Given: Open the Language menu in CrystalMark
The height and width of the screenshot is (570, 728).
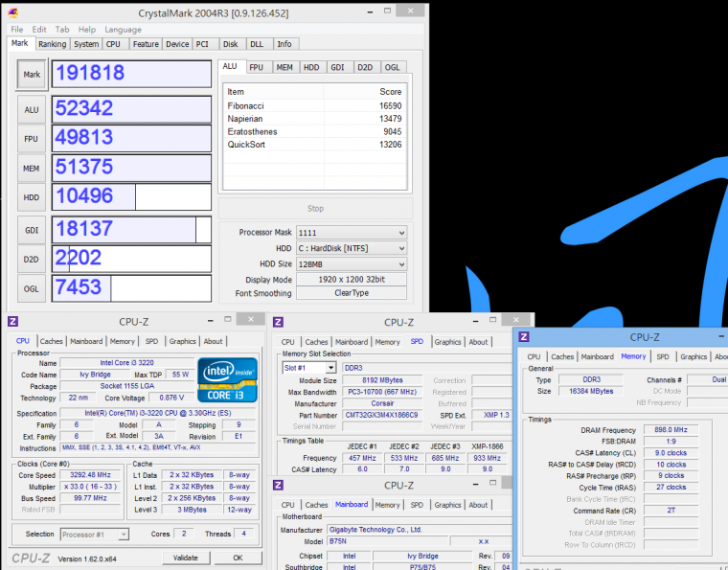Looking at the screenshot, I should 123,30.
